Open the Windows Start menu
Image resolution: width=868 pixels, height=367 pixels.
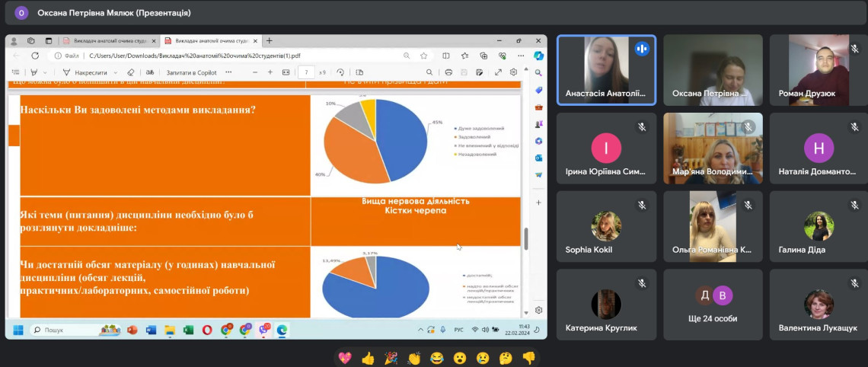[x=18, y=330]
